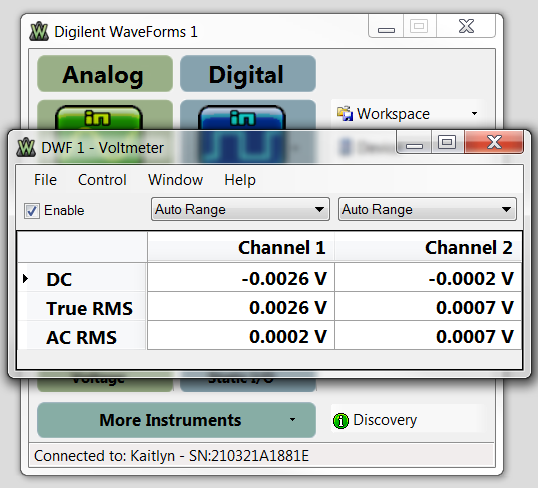Select the AC RMS row header
This screenshot has width=538, height=488.
point(82,336)
